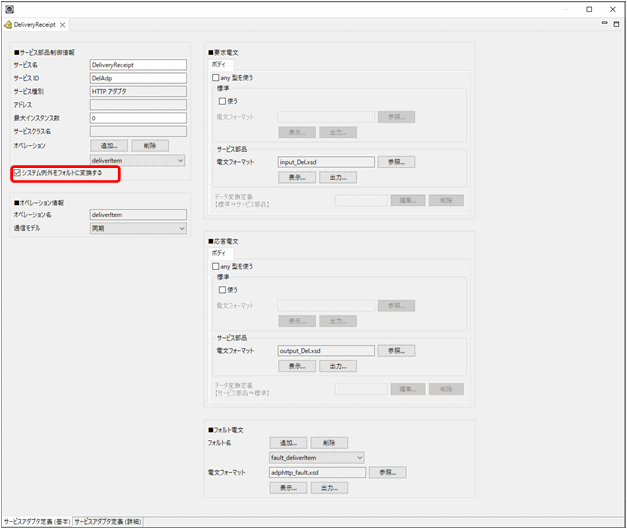The height and width of the screenshot is (529, 627).
Task: Click the 最大インスタンス数 input field
Action: click(x=137, y=118)
